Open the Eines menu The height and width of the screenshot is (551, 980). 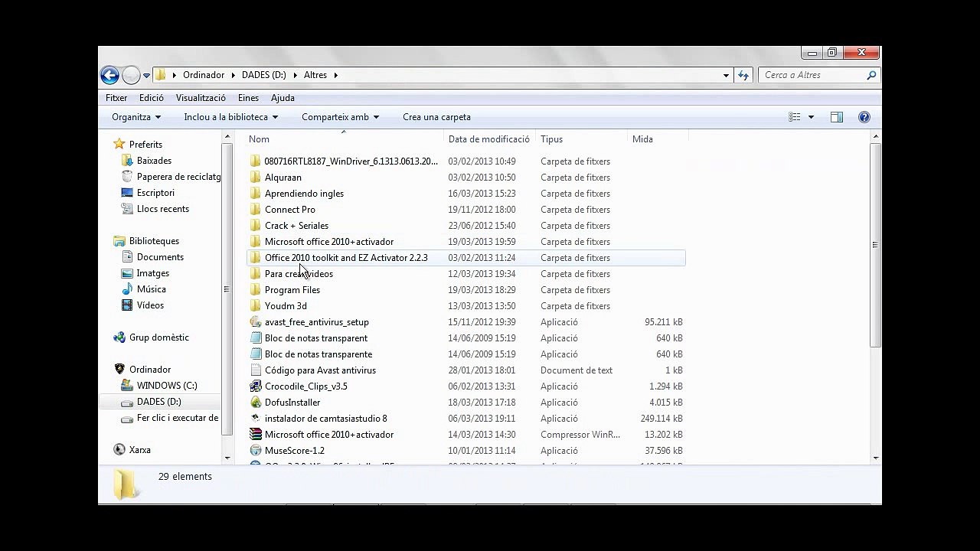(x=248, y=98)
